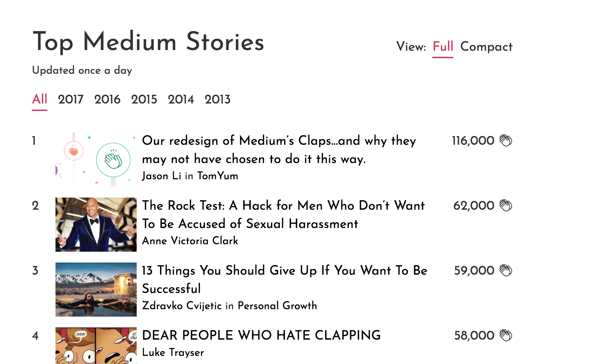Click the clap icon beside 116,000
Image resolution: width=611 pixels, height=364 pixels.
pyautogui.click(x=505, y=141)
